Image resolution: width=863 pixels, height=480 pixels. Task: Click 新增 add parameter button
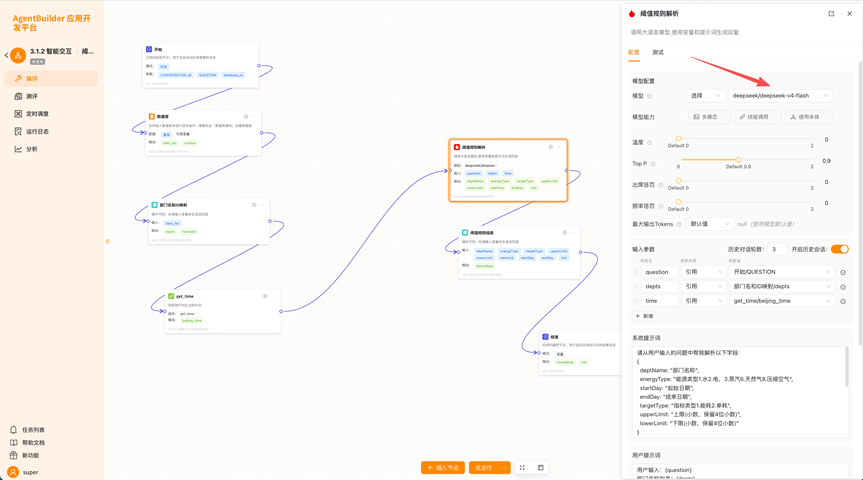pyautogui.click(x=644, y=316)
